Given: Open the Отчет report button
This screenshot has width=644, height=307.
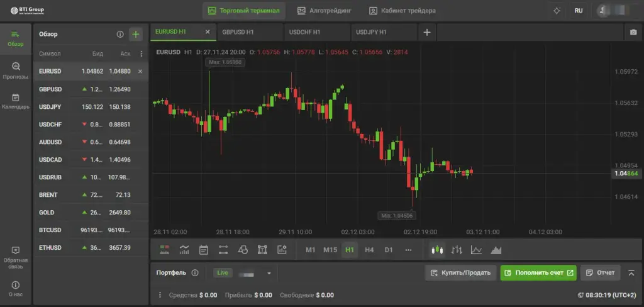Looking at the screenshot, I should (x=600, y=273).
